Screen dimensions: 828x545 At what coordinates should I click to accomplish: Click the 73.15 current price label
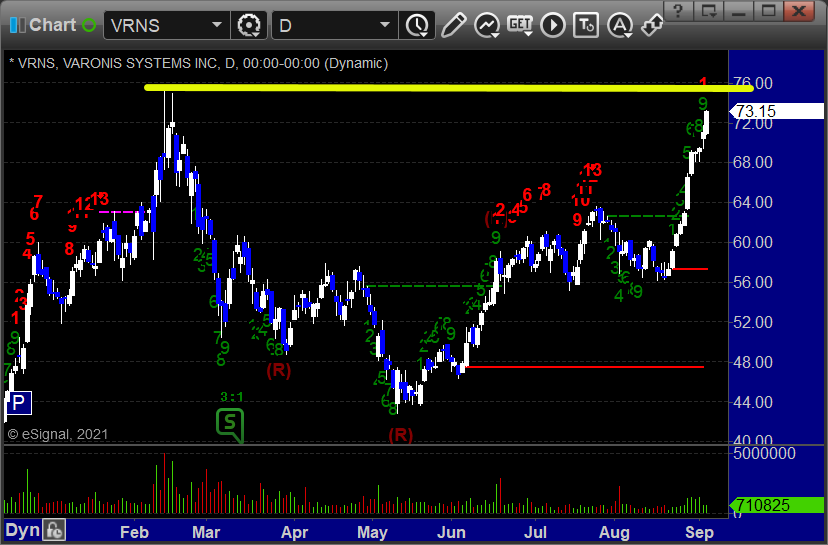[x=776, y=111]
